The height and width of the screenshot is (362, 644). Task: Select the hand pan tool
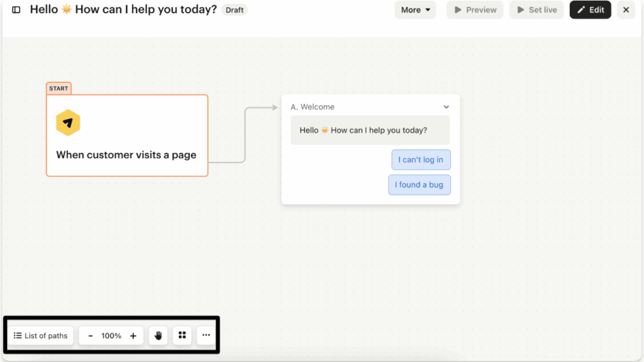(x=158, y=336)
